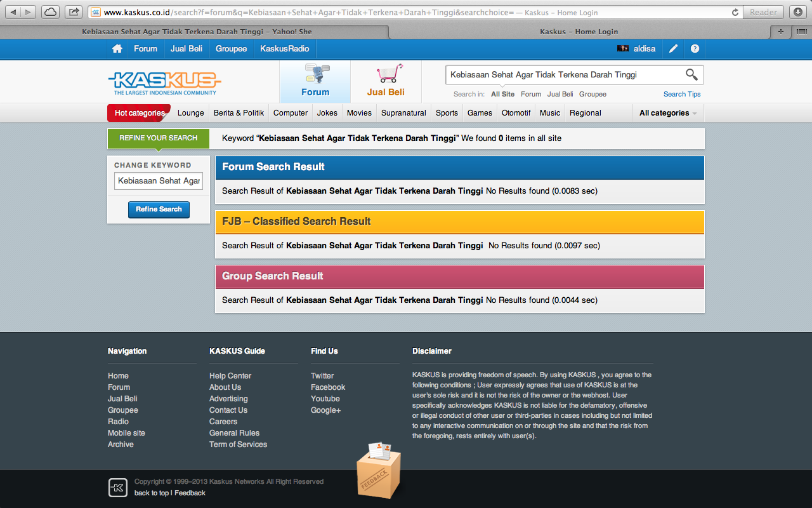Open KaskusRadio in the top navigation
The image size is (812, 508).
click(x=285, y=49)
